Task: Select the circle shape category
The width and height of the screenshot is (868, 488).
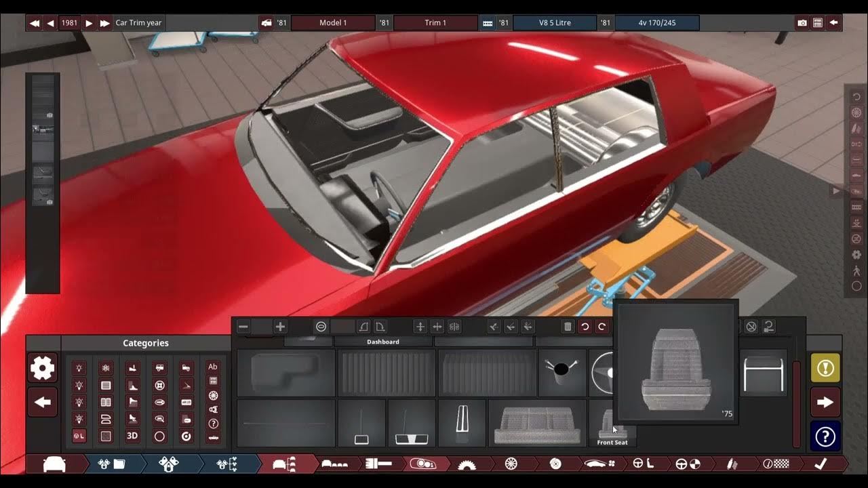Action: (x=159, y=436)
